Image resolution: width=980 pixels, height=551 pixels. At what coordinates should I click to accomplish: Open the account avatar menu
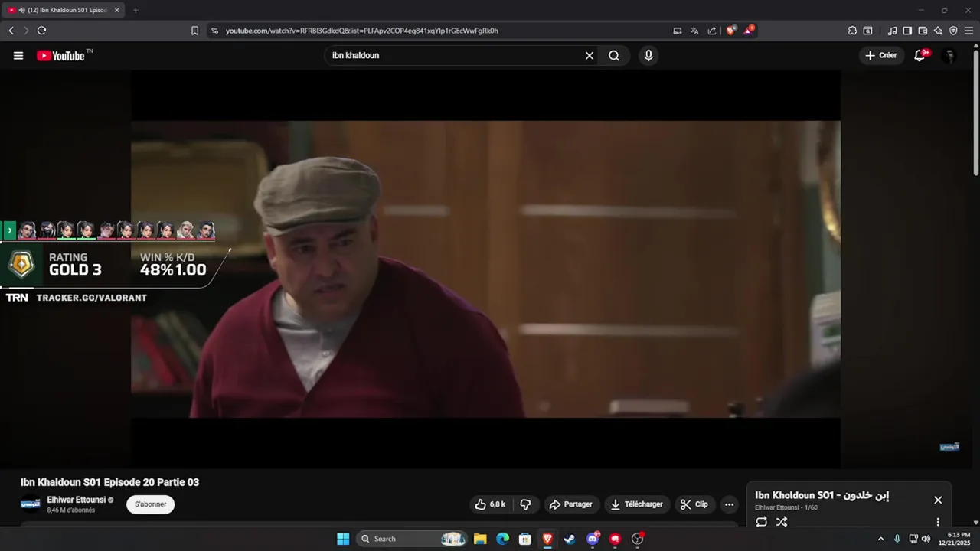point(949,56)
